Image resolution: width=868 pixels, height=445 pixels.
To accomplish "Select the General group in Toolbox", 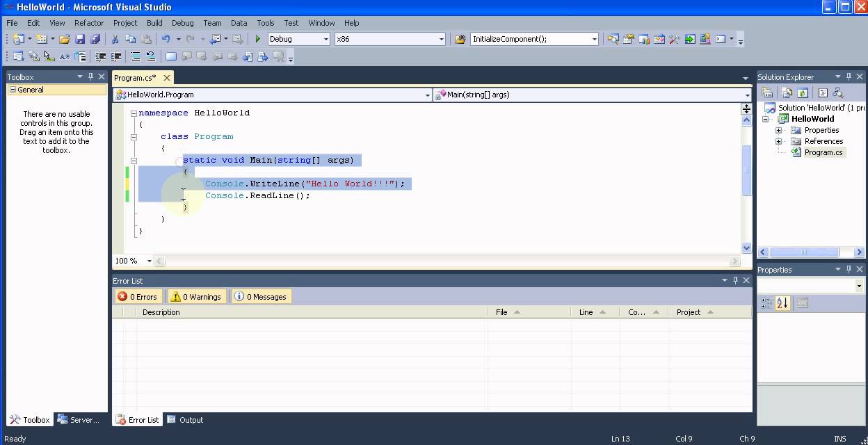I will 57,90.
